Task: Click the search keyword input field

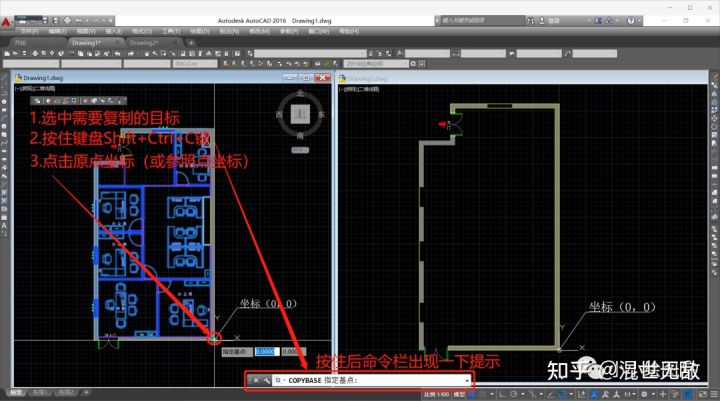Action: [x=483, y=20]
